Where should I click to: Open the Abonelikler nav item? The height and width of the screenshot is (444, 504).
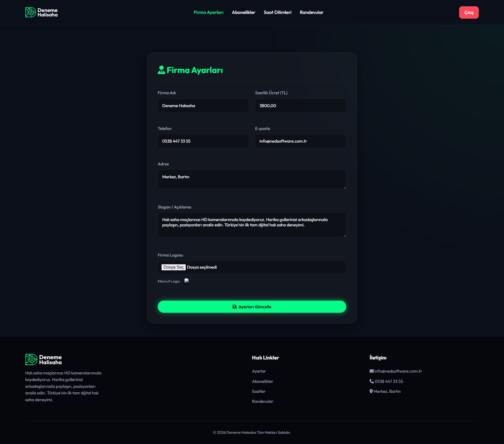coord(243,12)
